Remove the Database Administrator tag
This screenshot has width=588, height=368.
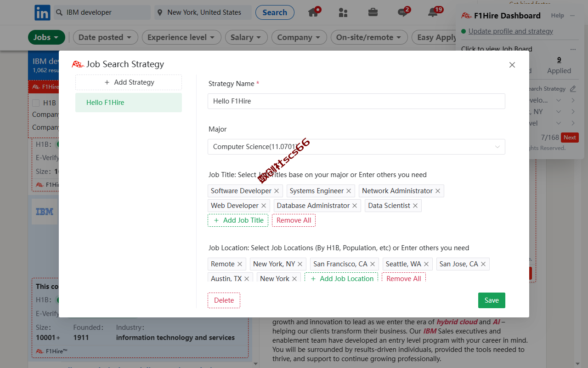(x=355, y=206)
